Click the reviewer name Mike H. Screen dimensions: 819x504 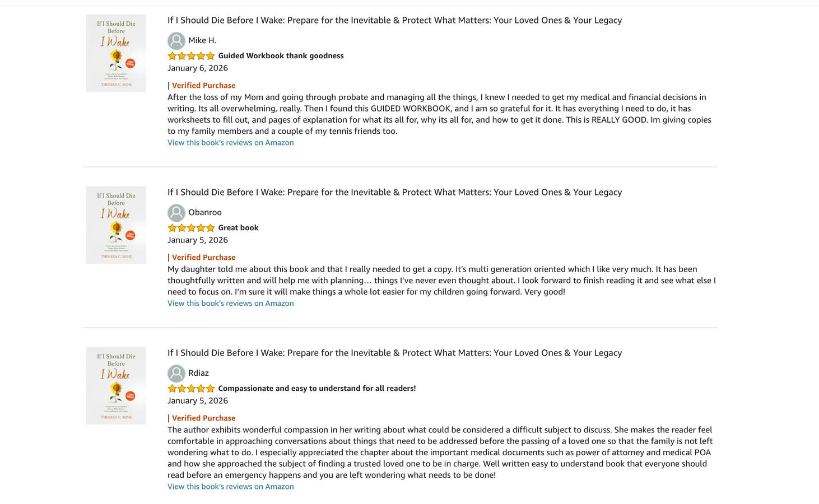[x=202, y=40]
